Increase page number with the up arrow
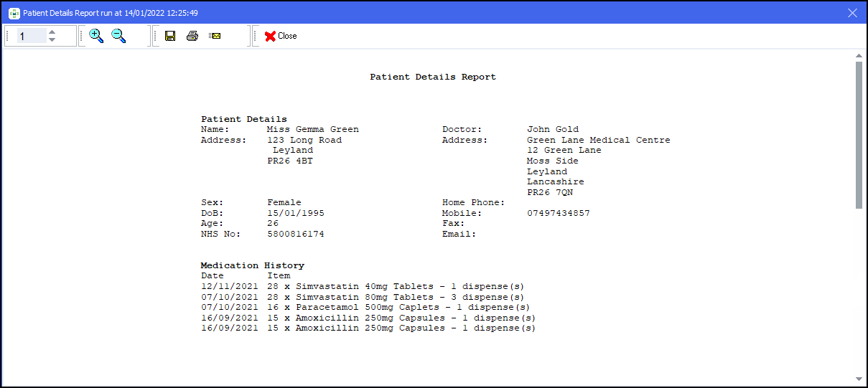Image resolution: width=868 pixels, height=388 pixels. pos(52,32)
